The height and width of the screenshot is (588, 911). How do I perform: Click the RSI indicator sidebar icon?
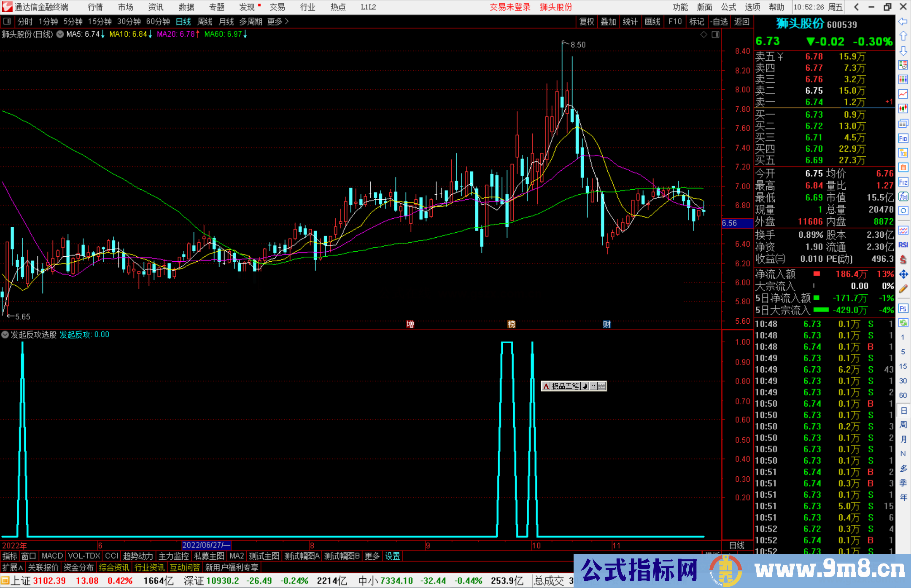(903, 245)
